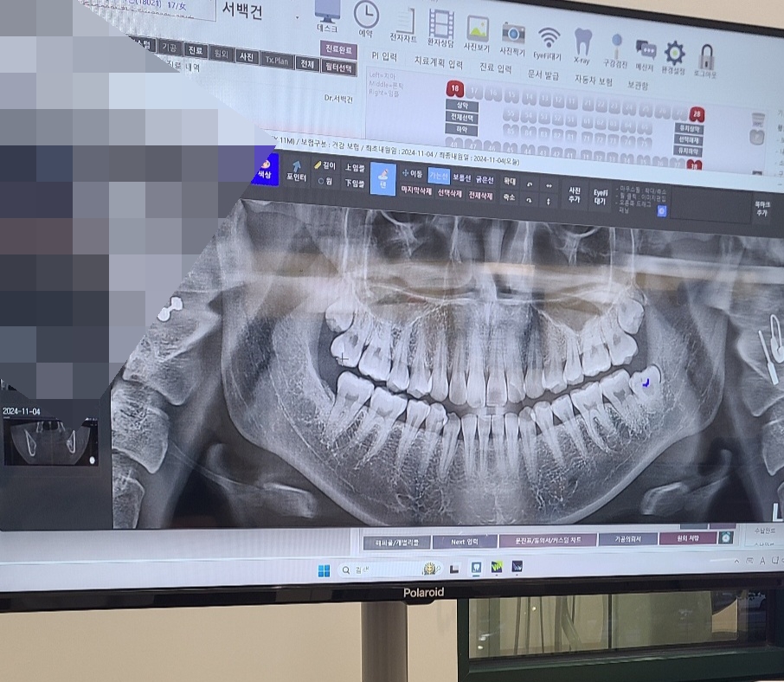784x682 pixels.
Task: Open the Windows Start menu
Action: click(324, 571)
